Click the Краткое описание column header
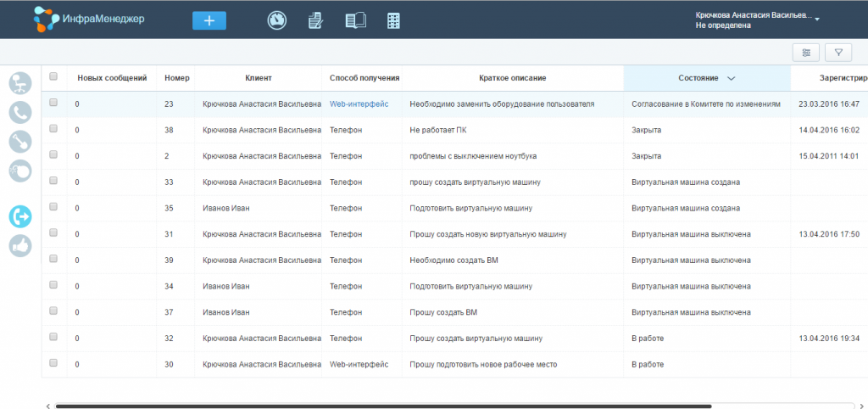The width and height of the screenshot is (868, 409). tap(513, 78)
